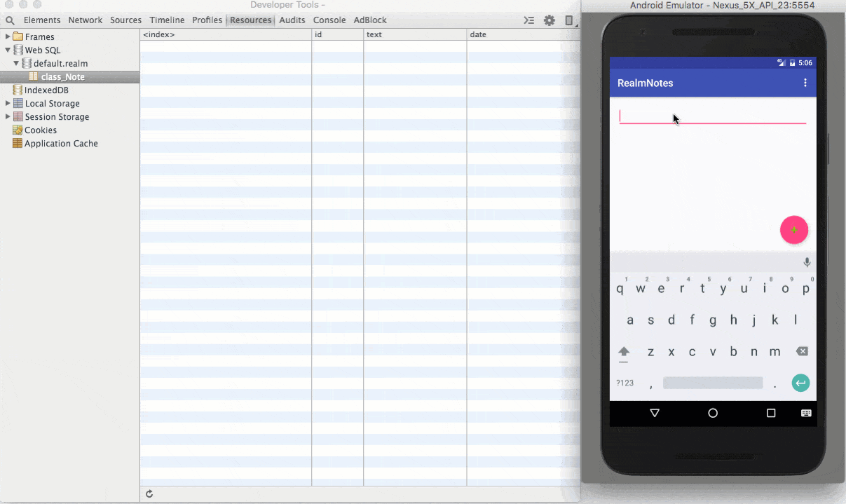Switch to the Elements tab

click(x=42, y=20)
